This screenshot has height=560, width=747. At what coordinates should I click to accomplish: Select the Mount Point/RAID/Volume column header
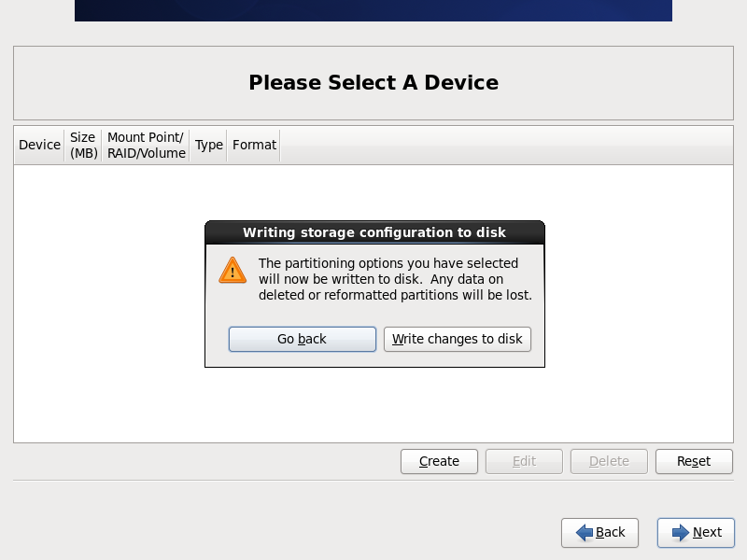(x=146, y=145)
